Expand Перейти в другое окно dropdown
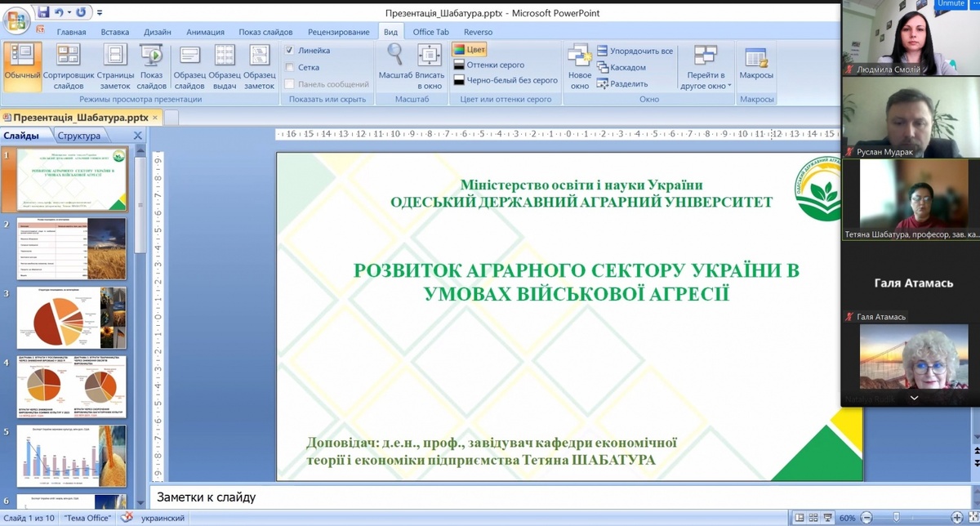 tap(704, 67)
